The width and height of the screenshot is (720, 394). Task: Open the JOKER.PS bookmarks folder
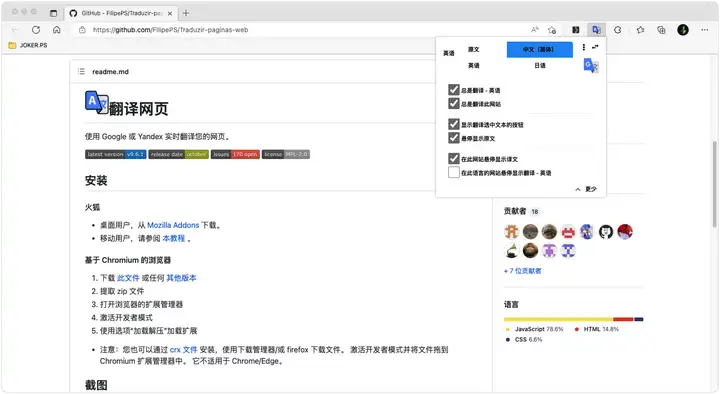(x=28, y=45)
